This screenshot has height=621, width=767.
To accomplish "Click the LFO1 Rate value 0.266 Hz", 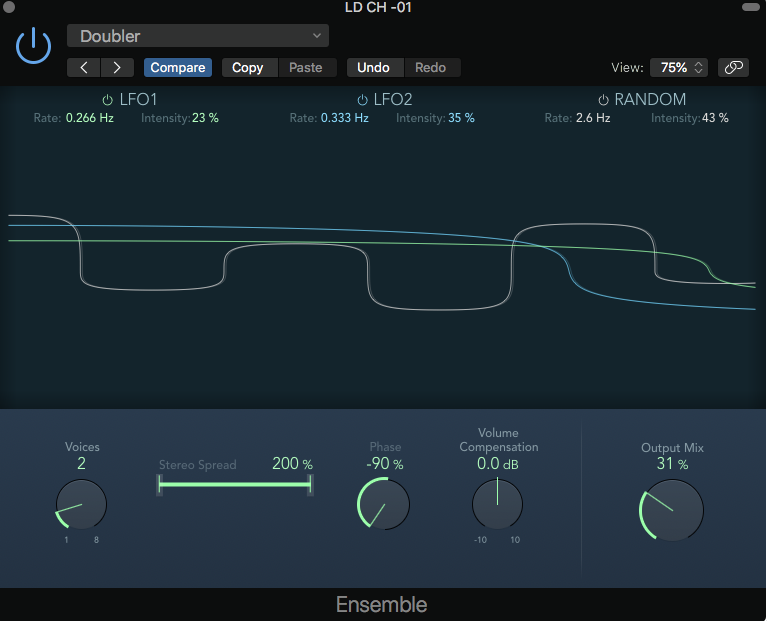I will click(91, 118).
